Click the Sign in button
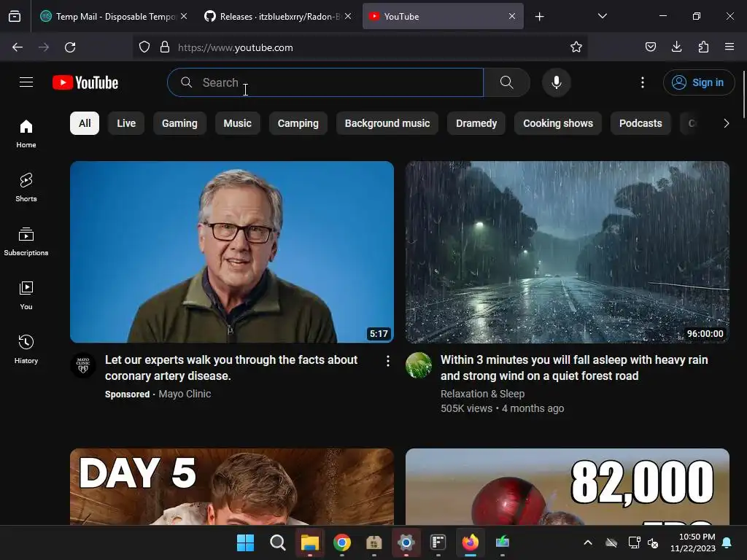Viewport: 747px width, 560px height. pos(698,82)
